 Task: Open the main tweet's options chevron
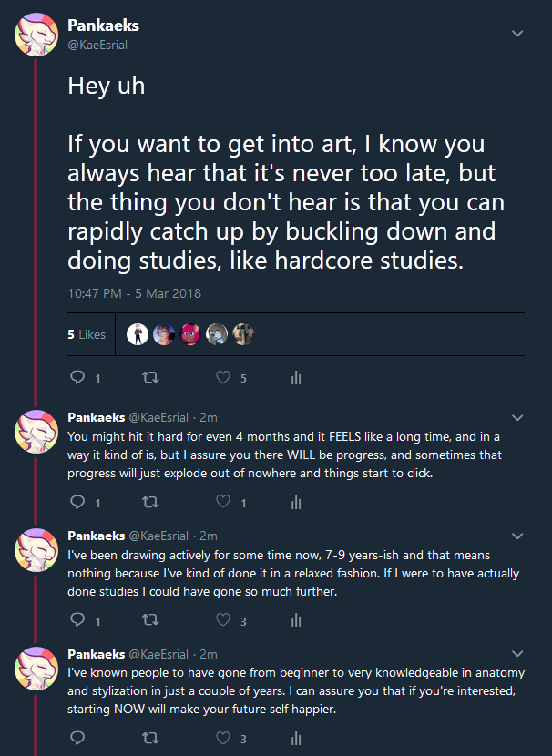click(x=517, y=33)
